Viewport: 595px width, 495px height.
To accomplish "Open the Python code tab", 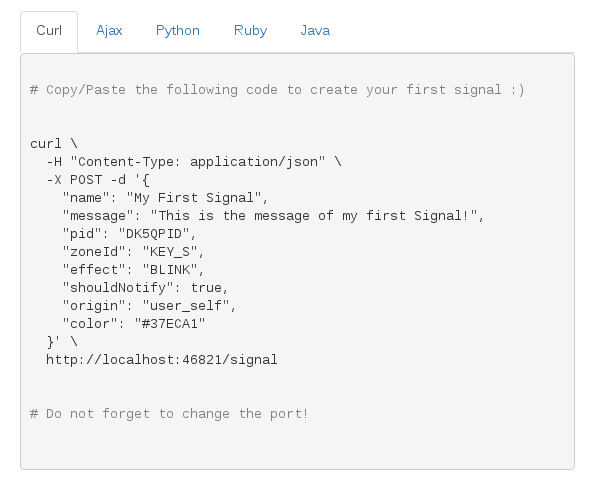I will (178, 31).
